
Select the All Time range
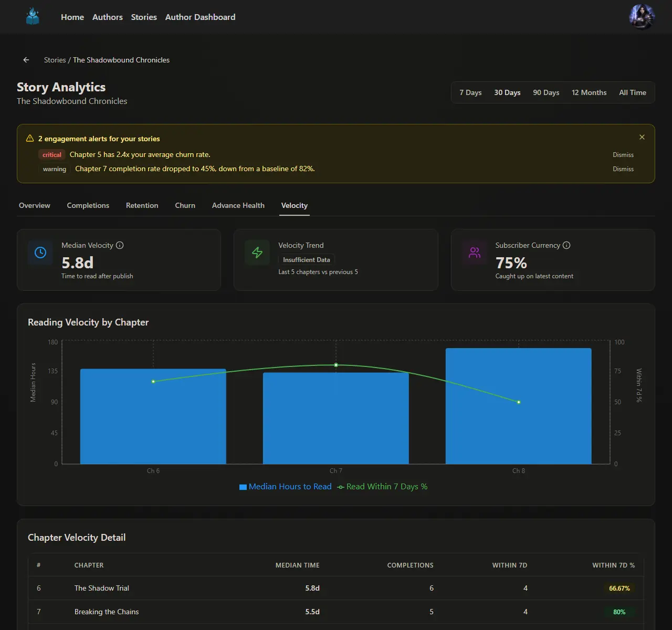(x=632, y=92)
